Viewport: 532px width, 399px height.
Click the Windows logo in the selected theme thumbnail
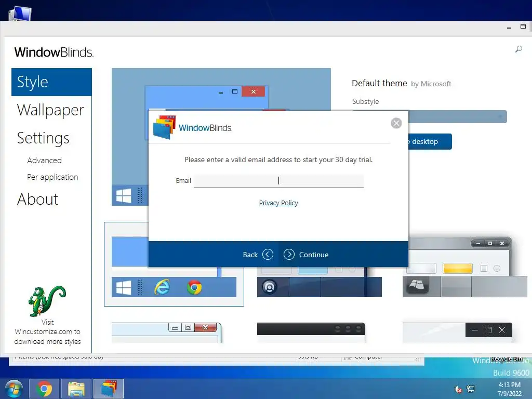tap(124, 288)
